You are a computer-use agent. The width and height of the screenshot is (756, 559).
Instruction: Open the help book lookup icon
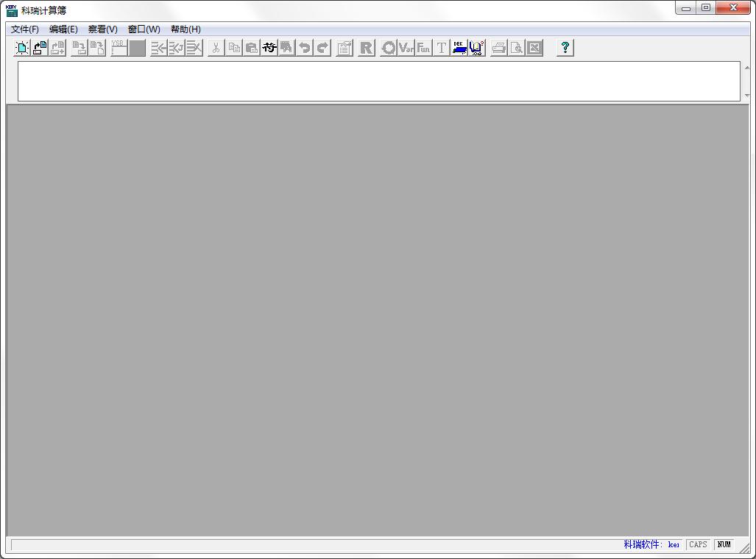click(x=477, y=48)
